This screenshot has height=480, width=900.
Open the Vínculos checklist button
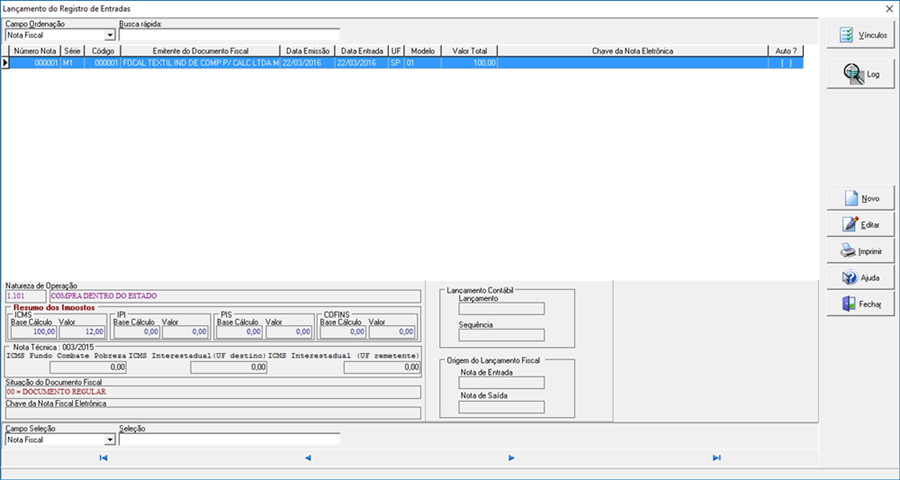[860, 36]
